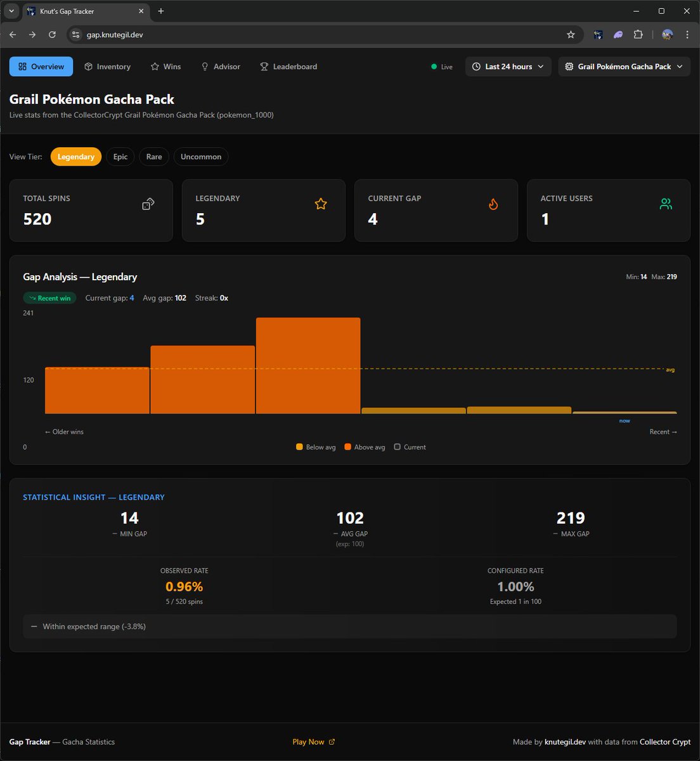This screenshot has height=761, width=700.
Task: Open the browser profile avatar
Action: click(667, 35)
